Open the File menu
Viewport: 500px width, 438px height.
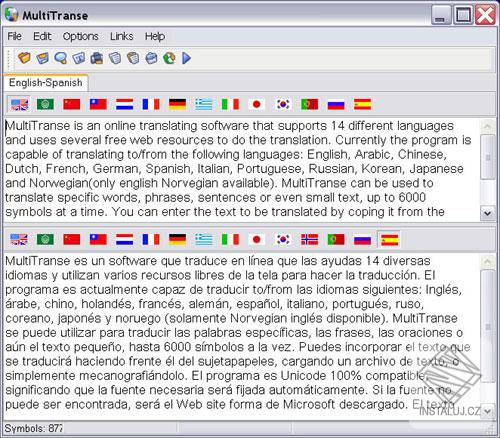tap(15, 36)
